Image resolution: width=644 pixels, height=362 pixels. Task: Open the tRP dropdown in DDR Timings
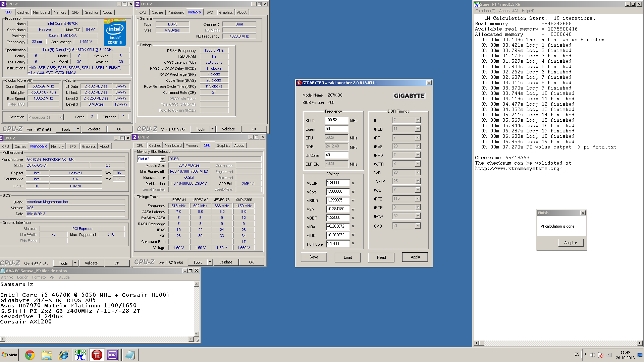click(418, 137)
